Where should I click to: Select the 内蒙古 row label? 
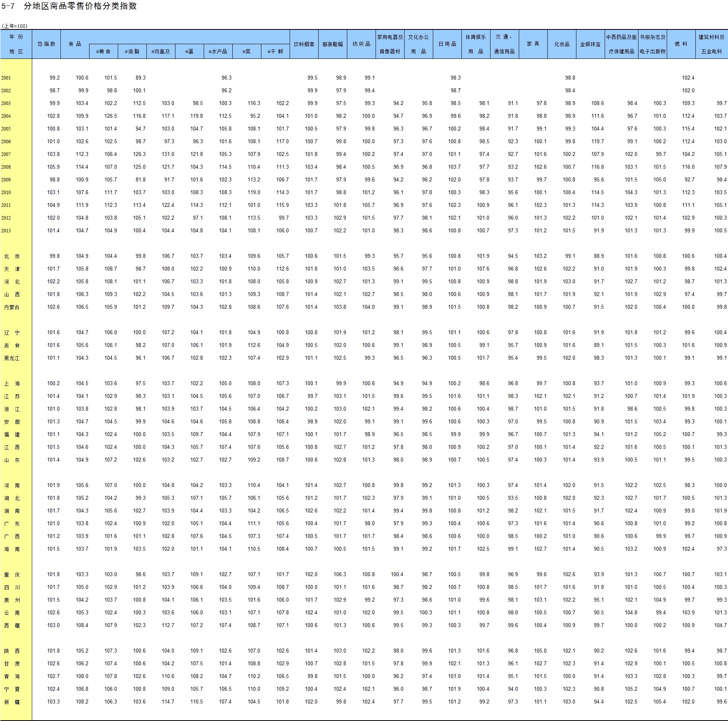12,307
